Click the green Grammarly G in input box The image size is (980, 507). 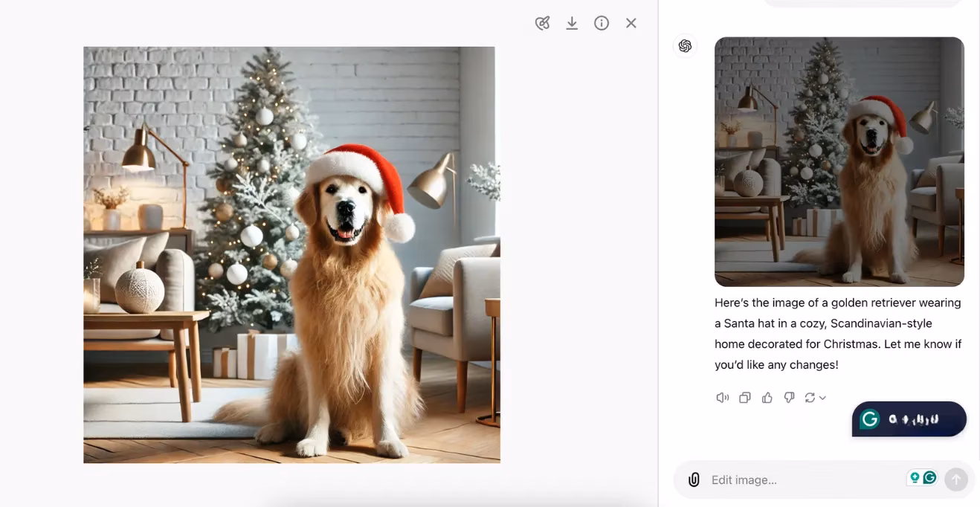(x=929, y=478)
